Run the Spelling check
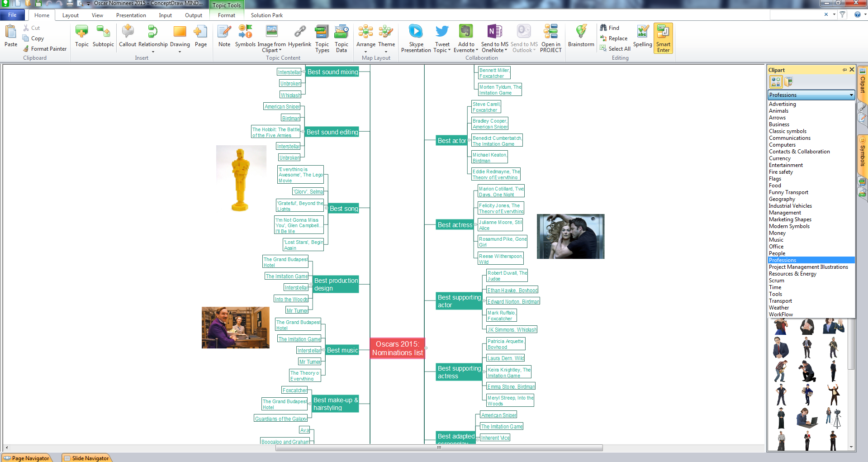This screenshot has height=462, width=868. tap(642, 36)
